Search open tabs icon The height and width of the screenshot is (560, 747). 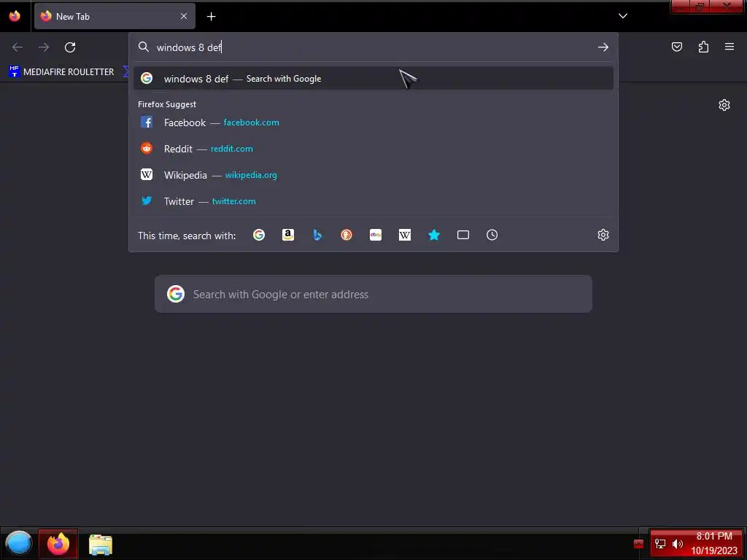click(463, 235)
